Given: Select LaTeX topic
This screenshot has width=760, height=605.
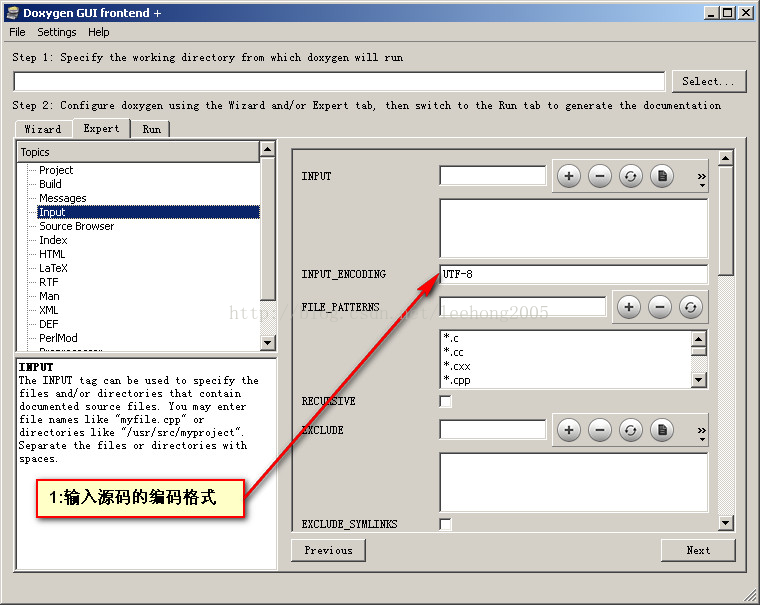Looking at the screenshot, I should coord(53,268).
